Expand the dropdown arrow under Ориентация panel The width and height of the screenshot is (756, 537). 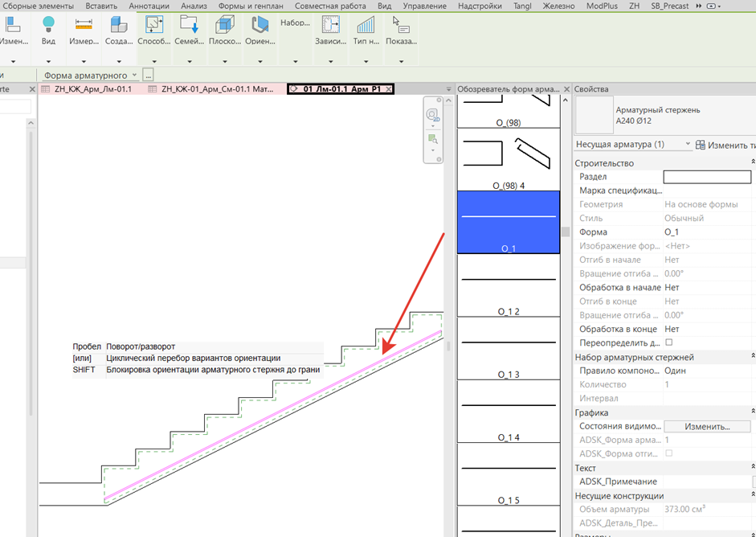259,62
